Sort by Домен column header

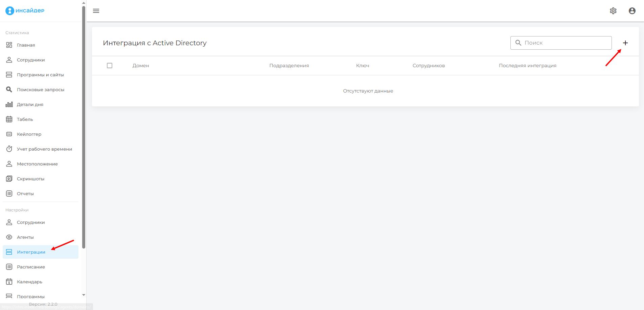coord(141,66)
